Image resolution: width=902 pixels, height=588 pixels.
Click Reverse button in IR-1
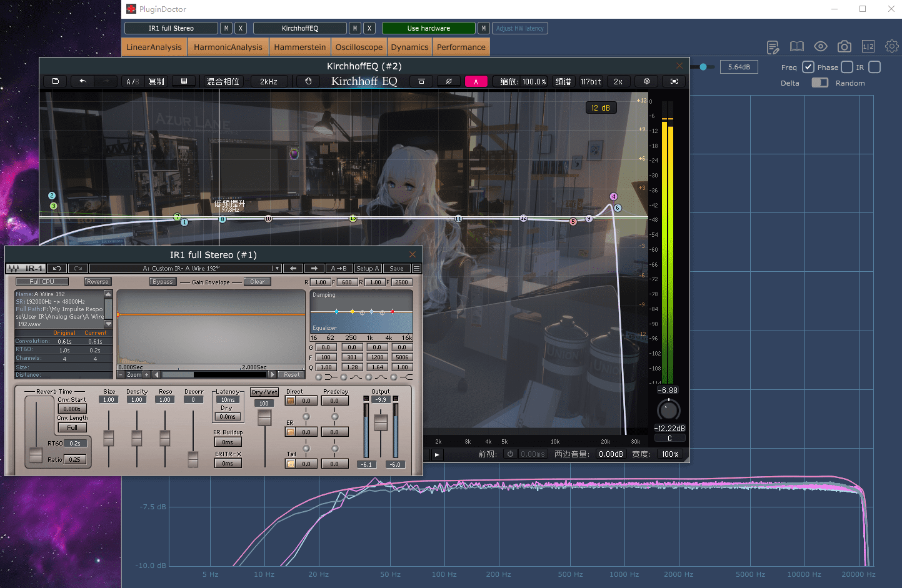[98, 282]
